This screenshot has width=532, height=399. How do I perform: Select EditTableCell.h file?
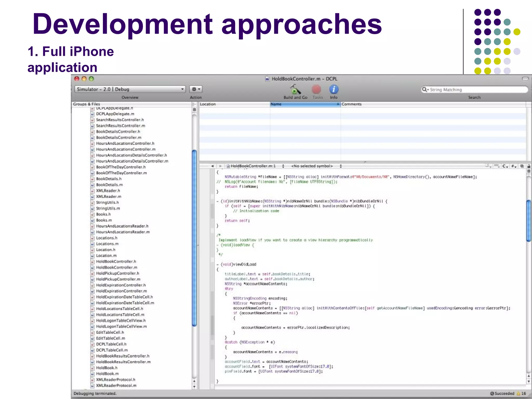[x=110, y=332]
